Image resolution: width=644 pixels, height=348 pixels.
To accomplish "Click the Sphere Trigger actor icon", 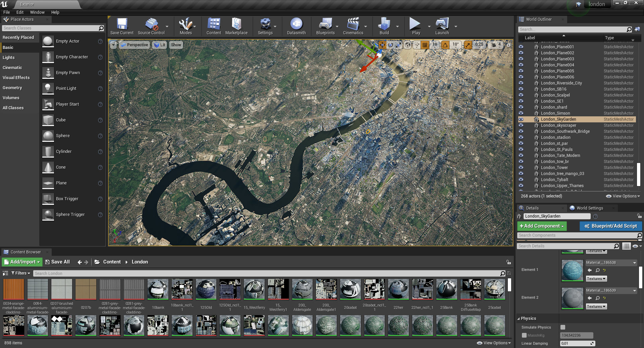I will click(x=48, y=215).
